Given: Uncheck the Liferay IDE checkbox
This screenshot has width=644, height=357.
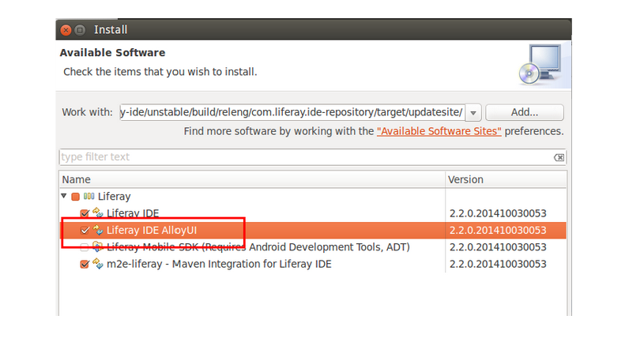Looking at the screenshot, I should [85, 213].
